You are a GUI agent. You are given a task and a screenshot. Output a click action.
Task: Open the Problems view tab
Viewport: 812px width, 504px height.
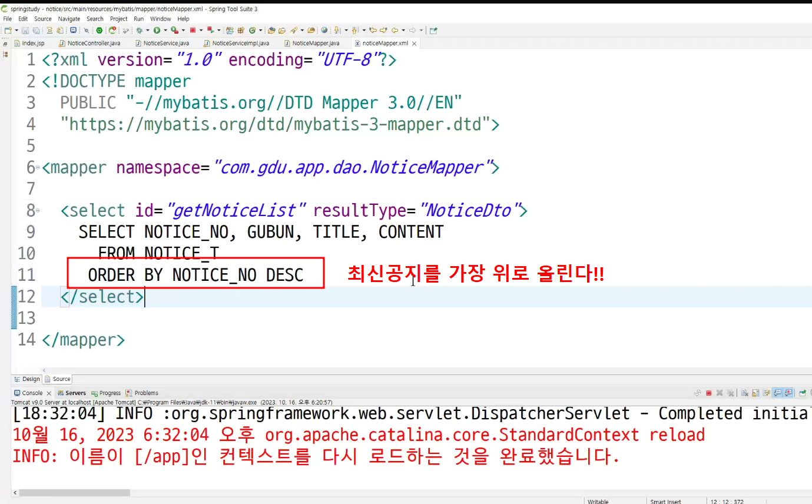click(142, 393)
